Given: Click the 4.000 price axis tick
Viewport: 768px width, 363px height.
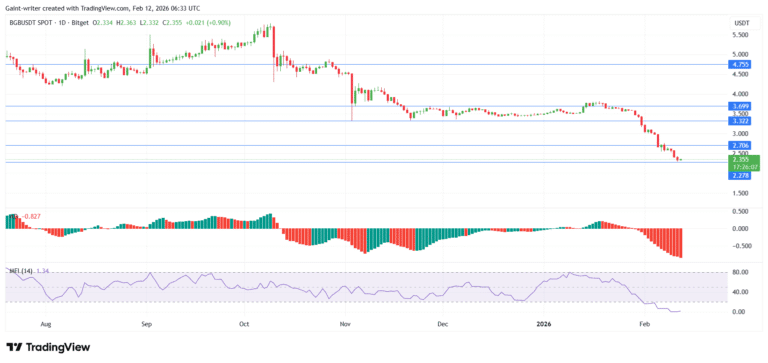Looking at the screenshot, I should click(x=740, y=94).
